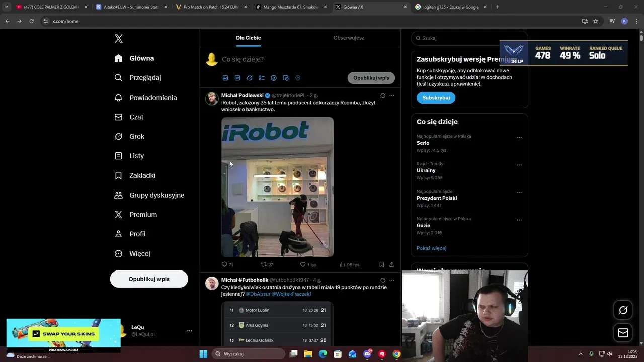Image resolution: width=644 pixels, height=362 pixels.
Task: Switch to the Obserwujesz tab
Action: pos(349,38)
